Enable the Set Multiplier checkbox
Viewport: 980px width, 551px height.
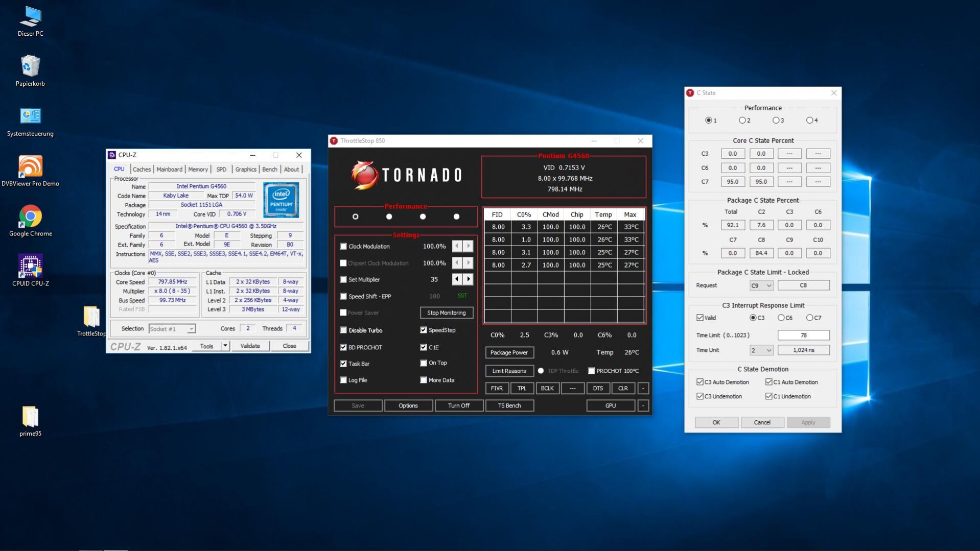pyautogui.click(x=343, y=280)
